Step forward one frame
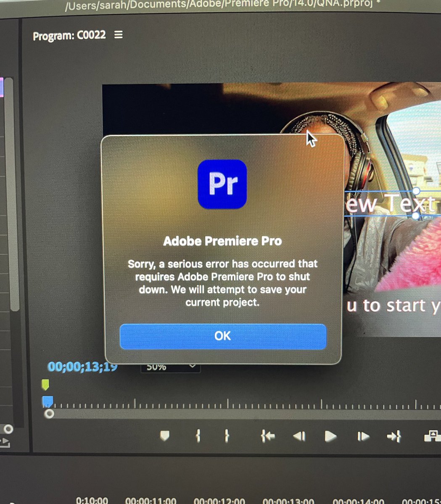This screenshot has height=504, width=441. (363, 437)
